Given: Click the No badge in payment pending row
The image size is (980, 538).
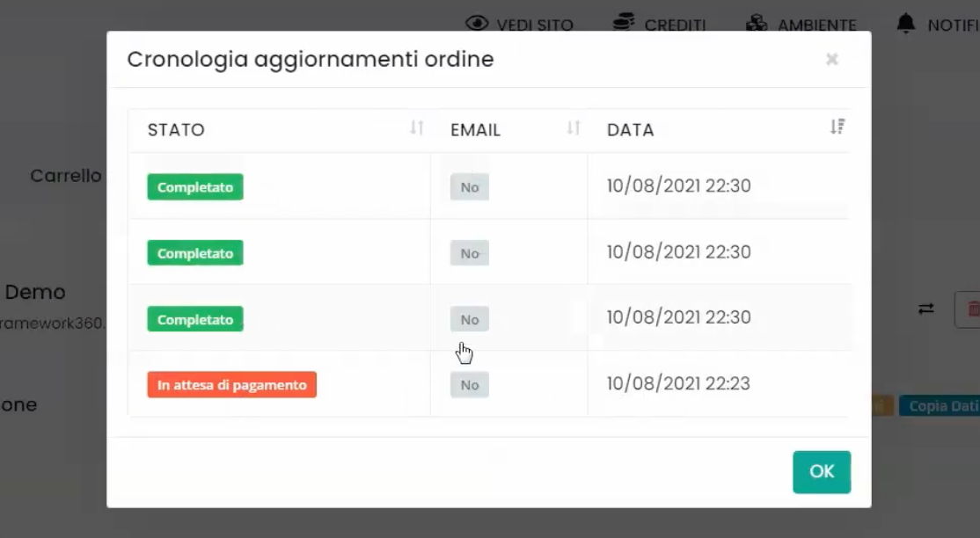Looking at the screenshot, I should pyautogui.click(x=470, y=385).
